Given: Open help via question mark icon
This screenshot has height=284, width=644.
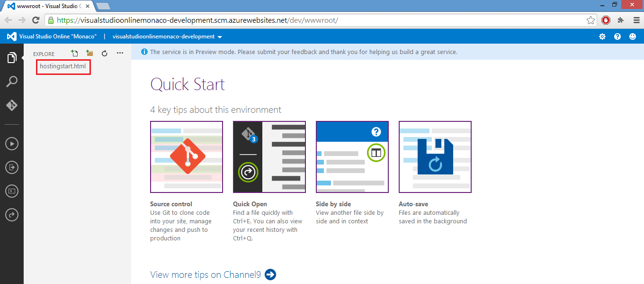Looking at the screenshot, I should (617, 36).
